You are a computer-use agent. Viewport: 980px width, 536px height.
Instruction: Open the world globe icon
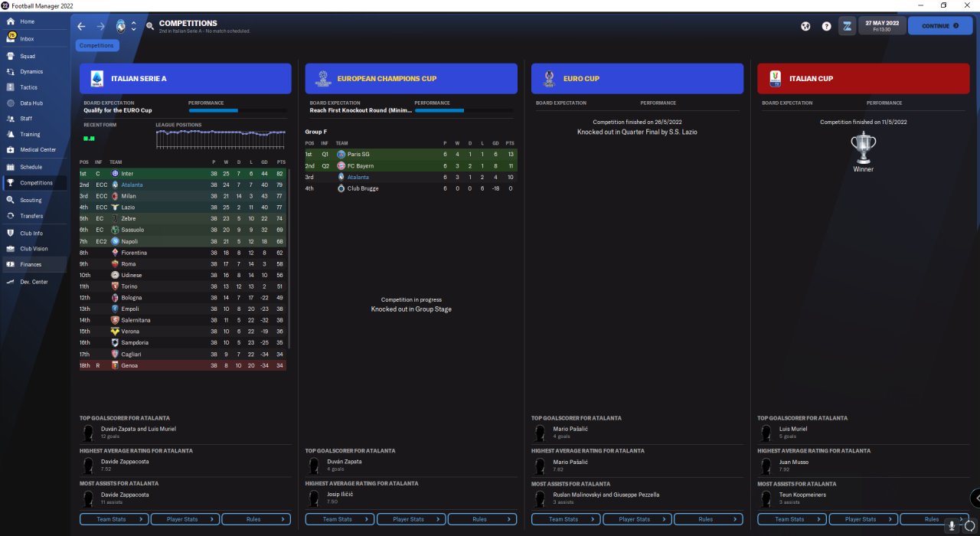pos(805,26)
